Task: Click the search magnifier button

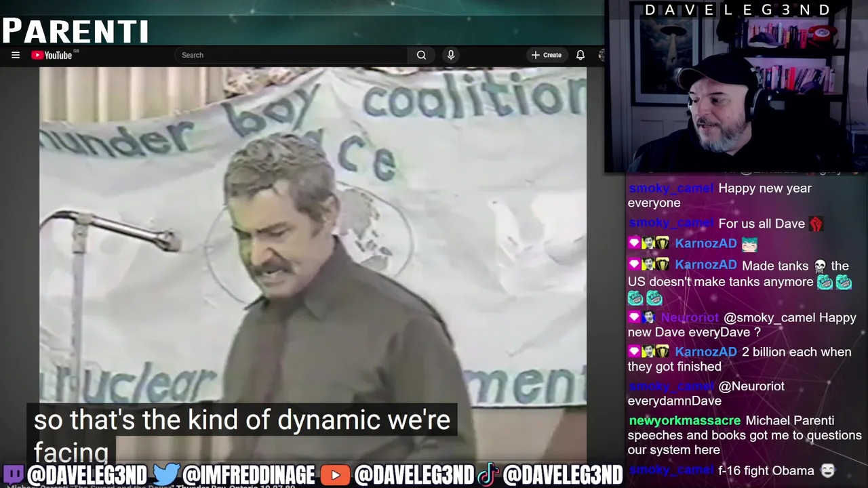Action: [421, 55]
